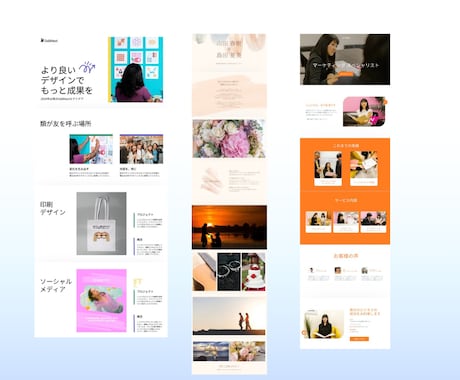
Task: Open the pink social media poster image
Action: (x=101, y=301)
